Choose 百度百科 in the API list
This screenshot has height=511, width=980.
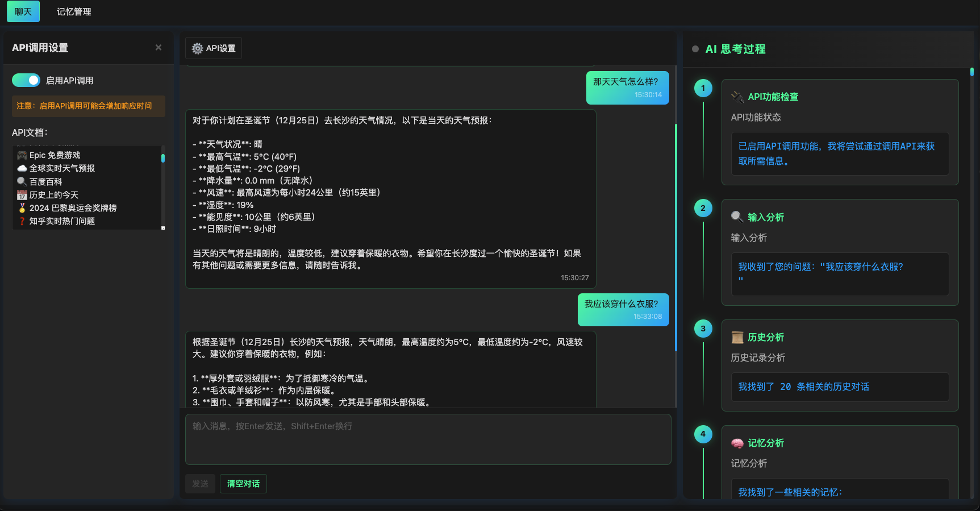point(45,182)
